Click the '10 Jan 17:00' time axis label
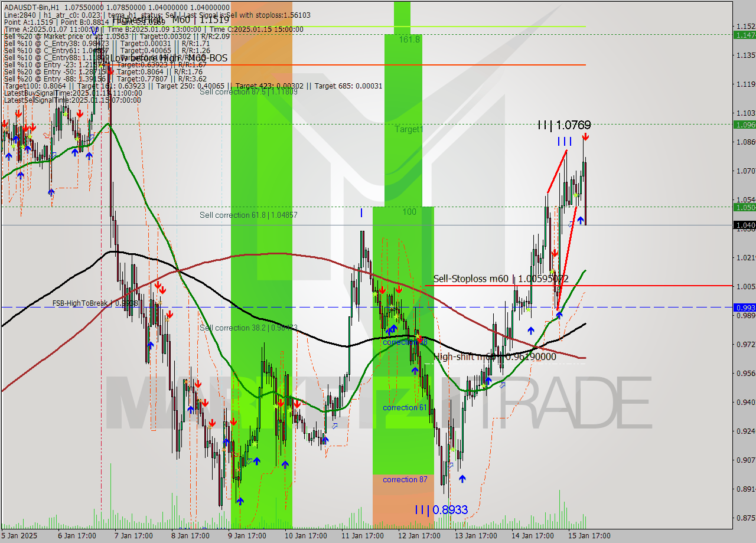 point(305,536)
